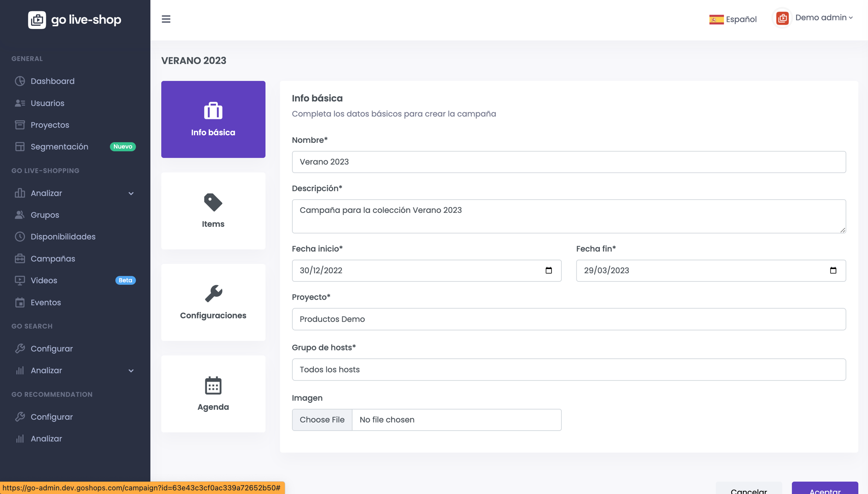Open calendar picker for Fecha inicio

click(x=549, y=270)
